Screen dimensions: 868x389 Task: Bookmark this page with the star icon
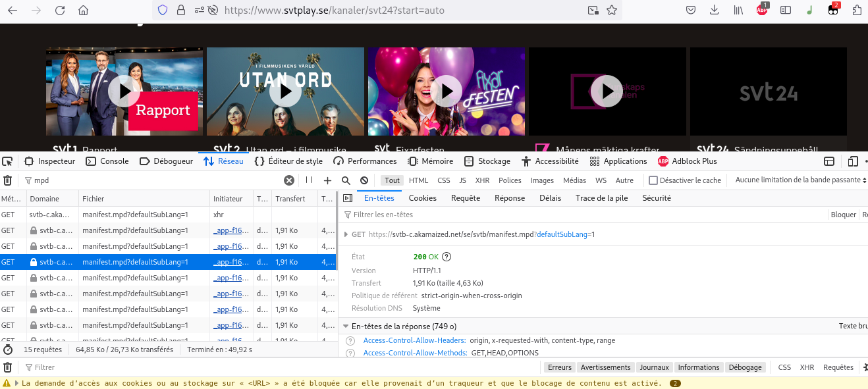tap(612, 11)
